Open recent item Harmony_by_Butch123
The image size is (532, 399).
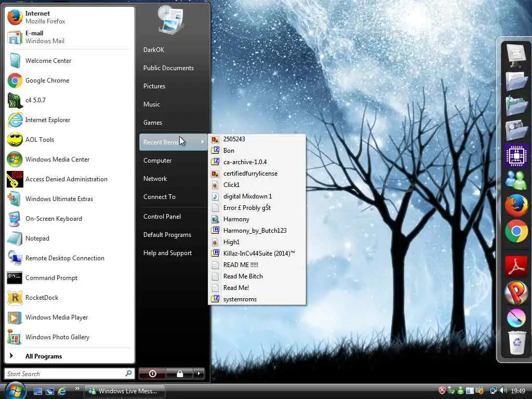(x=257, y=231)
